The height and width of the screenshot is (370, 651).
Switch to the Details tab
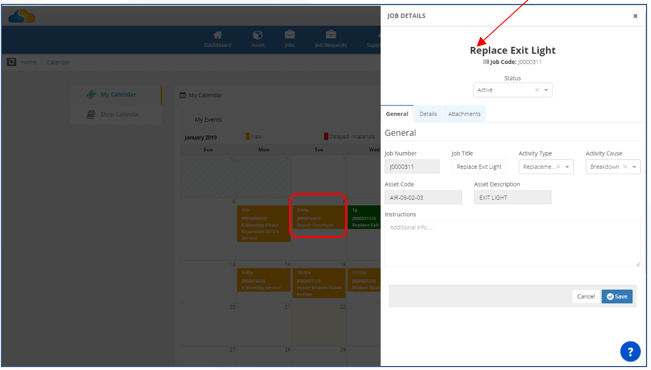(x=428, y=114)
